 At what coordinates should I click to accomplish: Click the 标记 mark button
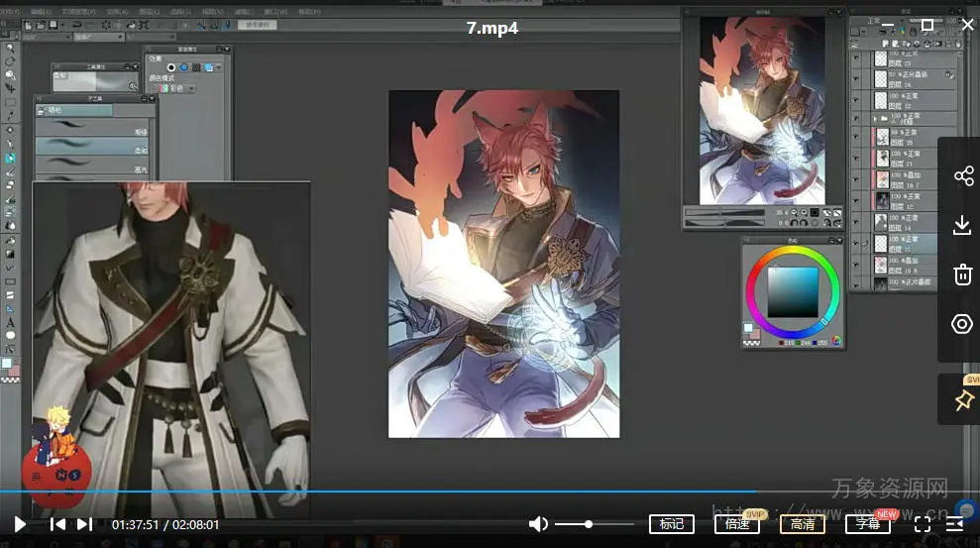pos(671,524)
